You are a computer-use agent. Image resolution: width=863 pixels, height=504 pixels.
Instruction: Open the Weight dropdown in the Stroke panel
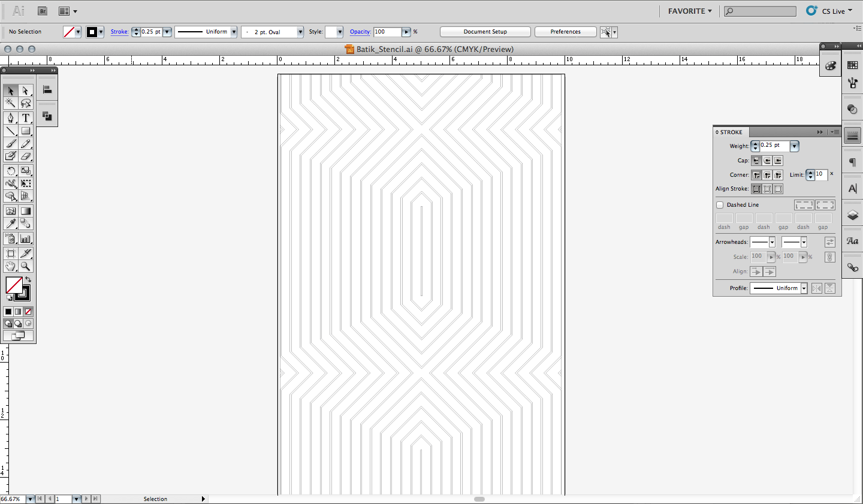pyautogui.click(x=794, y=146)
